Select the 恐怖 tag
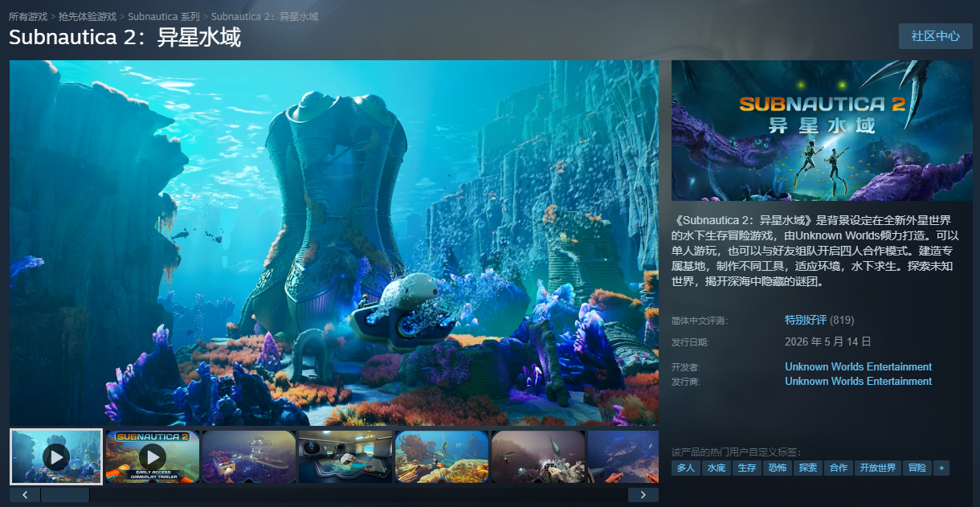 [778, 468]
